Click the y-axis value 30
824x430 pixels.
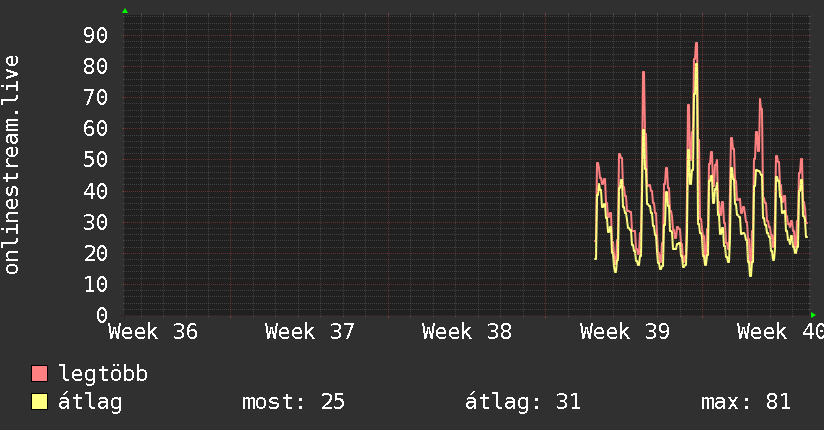coord(95,222)
